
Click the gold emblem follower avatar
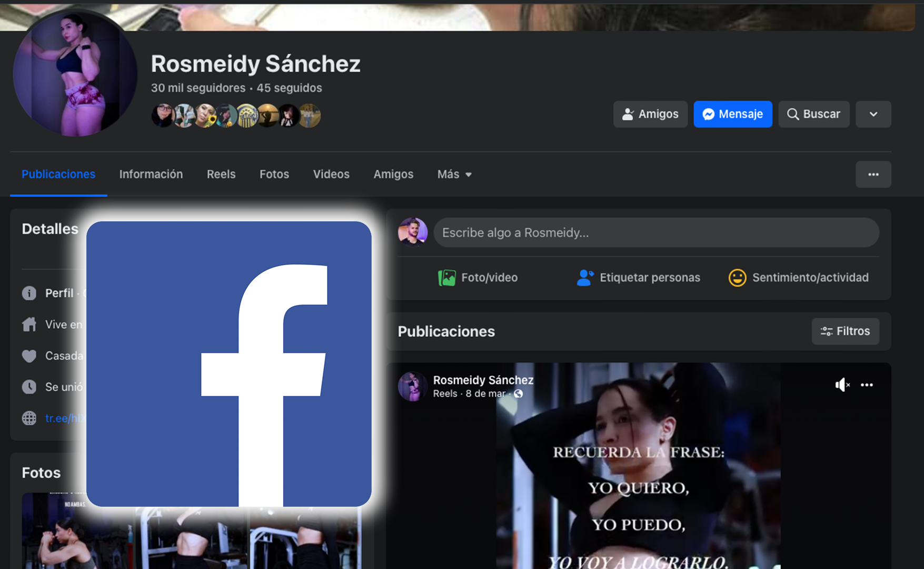(x=246, y=115)
